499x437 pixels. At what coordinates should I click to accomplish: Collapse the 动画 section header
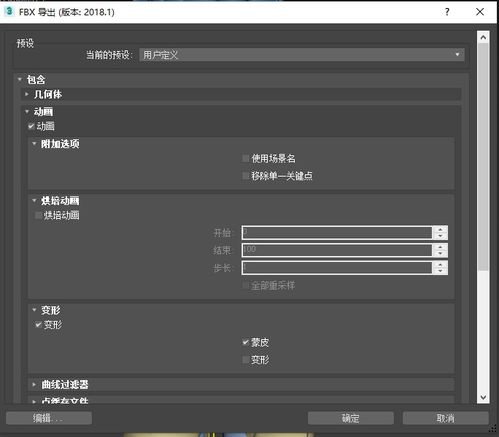(27, 111)
